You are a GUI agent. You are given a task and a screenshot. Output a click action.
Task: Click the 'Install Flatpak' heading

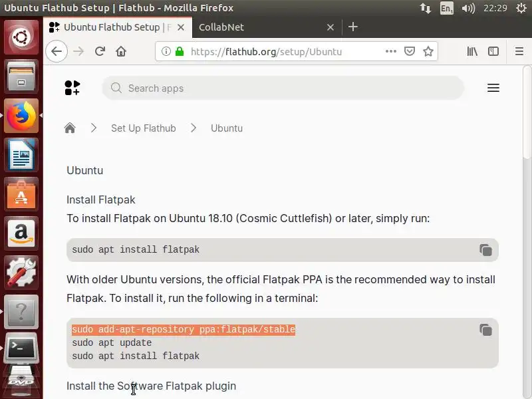[101, 199]
